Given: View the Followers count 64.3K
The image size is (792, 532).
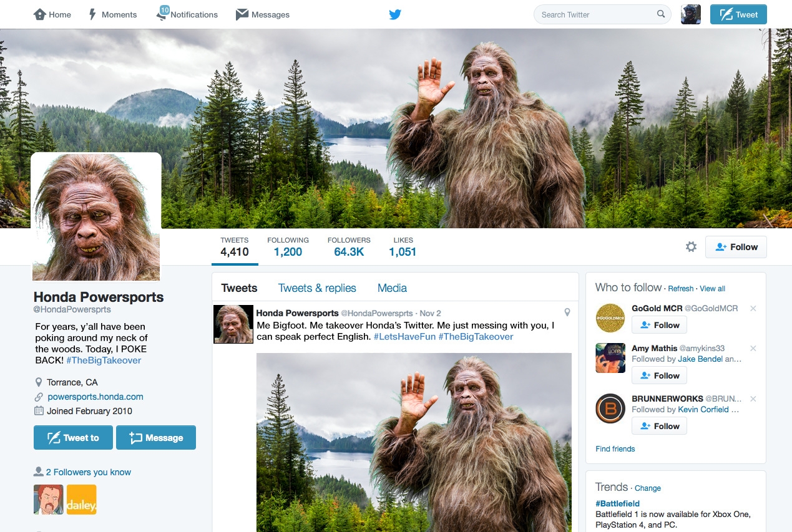Looking at the screenshot, I should [349, 247].
